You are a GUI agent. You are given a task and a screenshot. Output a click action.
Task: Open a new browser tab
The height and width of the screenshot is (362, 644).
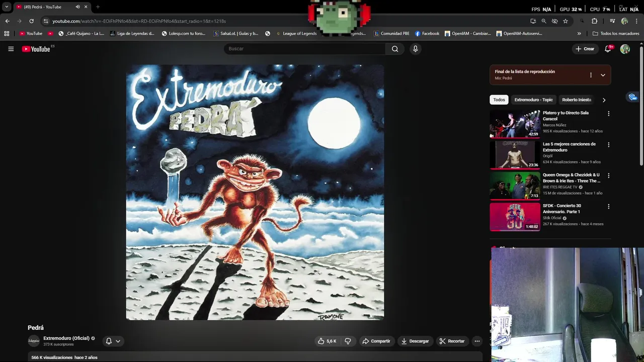point(98,7)
